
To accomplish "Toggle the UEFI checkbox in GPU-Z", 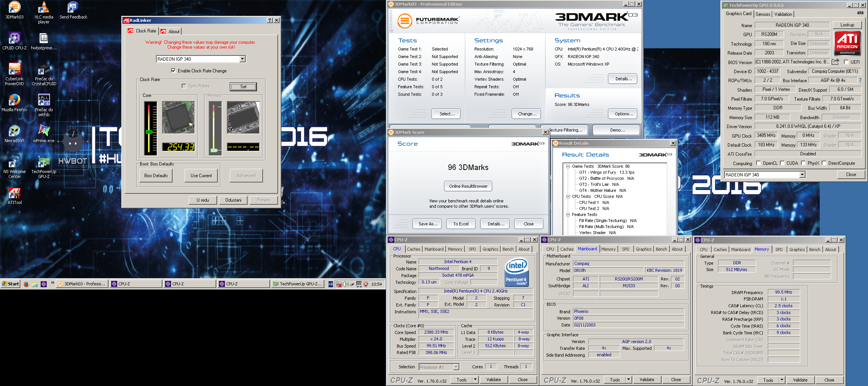I will [x=846, y=62].
